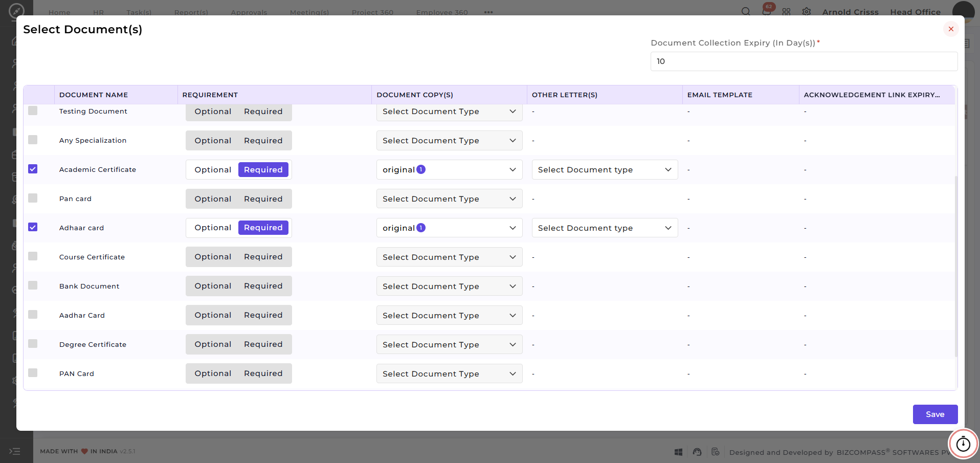Select Required for Adhaar card
This screenshot has height=463, width=980.
pyautogui.click(x=263, y=228)
